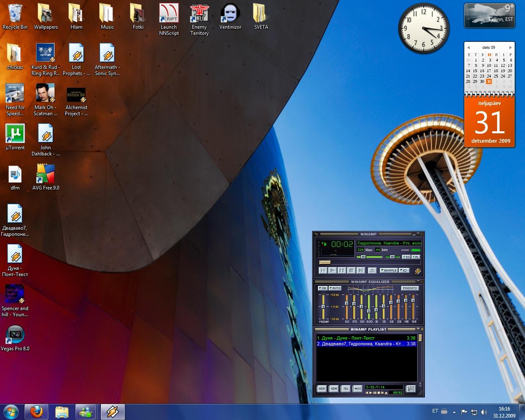Open the playlist ADD menu
This screenshot has height=420, width=525.
(x=322, y=388)
